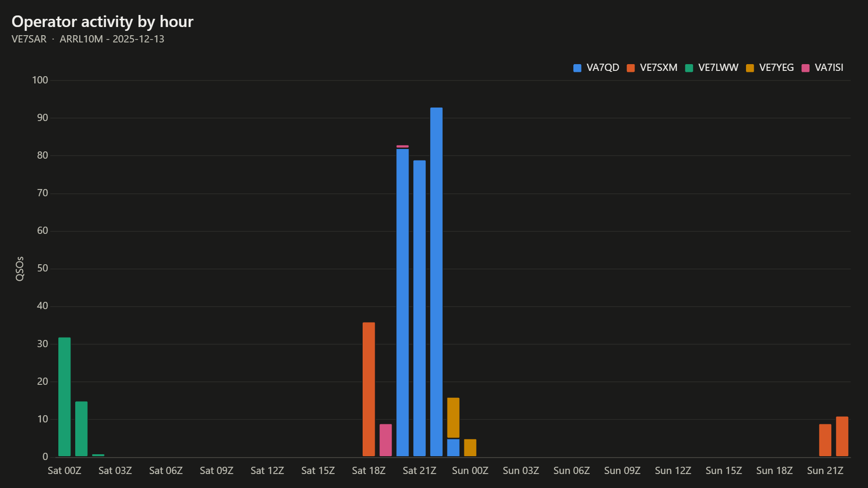Click the Sat 06Z axis label
The width and height of the screenshot is (868, 488).
(166, 471)
